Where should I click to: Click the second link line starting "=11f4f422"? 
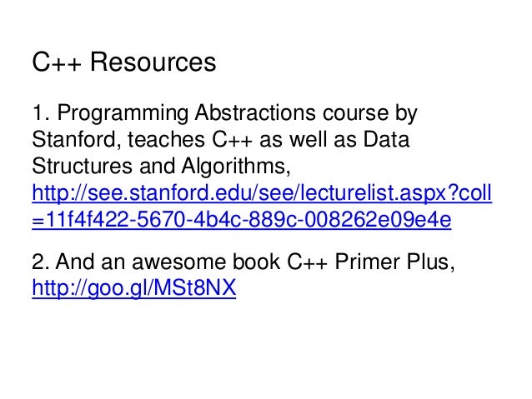point(242,220)
